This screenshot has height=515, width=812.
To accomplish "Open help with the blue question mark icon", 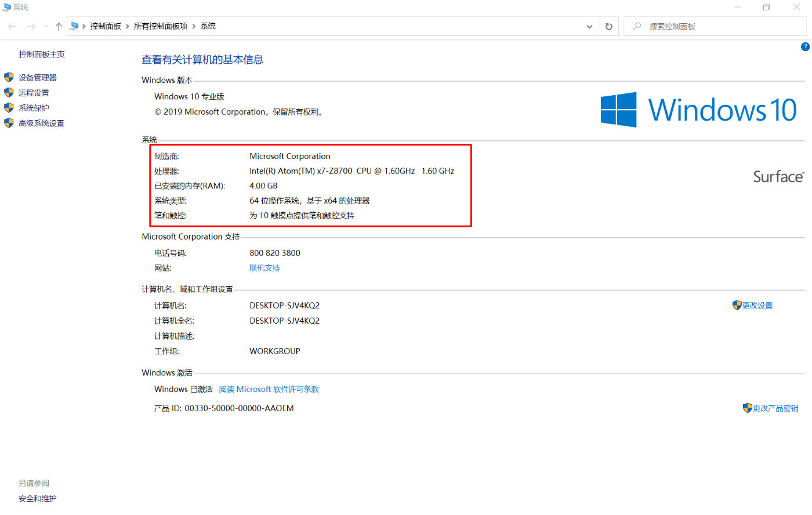I will 805,47.
